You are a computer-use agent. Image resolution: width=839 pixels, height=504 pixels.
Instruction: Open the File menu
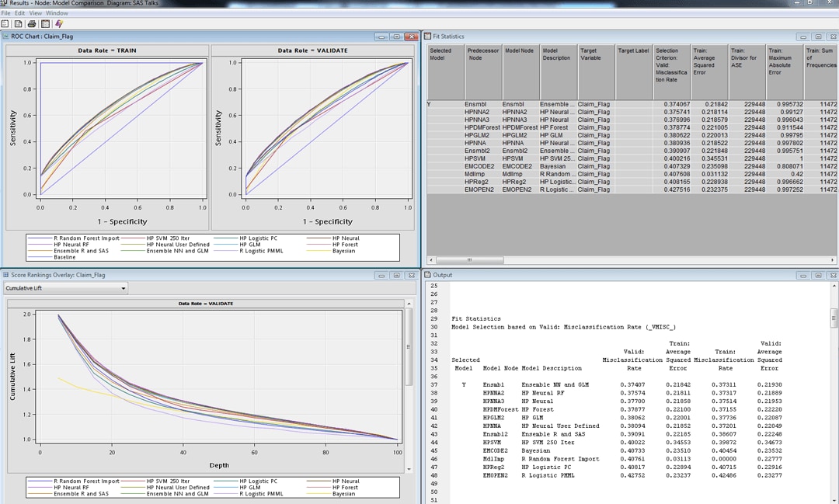tap(6, 13)
